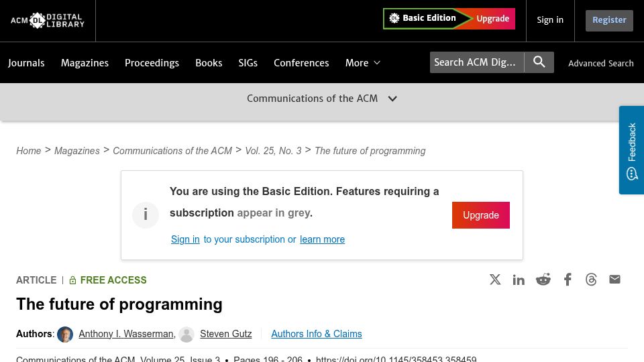The height and width of the screenshot is (362, 644).
Task: Click the learn more link
Action: 322,239
